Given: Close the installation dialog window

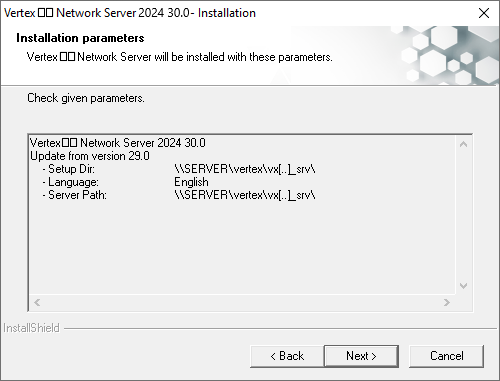Looking at the screenshot, I should (x=484, y=13).
